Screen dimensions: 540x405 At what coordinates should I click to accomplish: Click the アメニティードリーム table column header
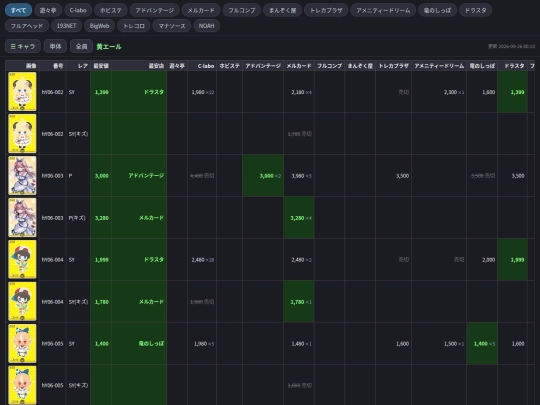point(439,66)
